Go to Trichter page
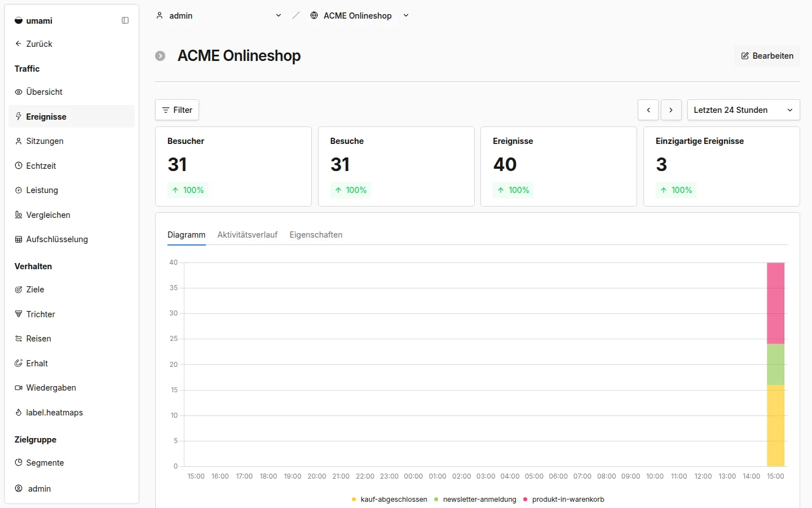Screen dimensions: 812x508 click(x=72, y=314)
